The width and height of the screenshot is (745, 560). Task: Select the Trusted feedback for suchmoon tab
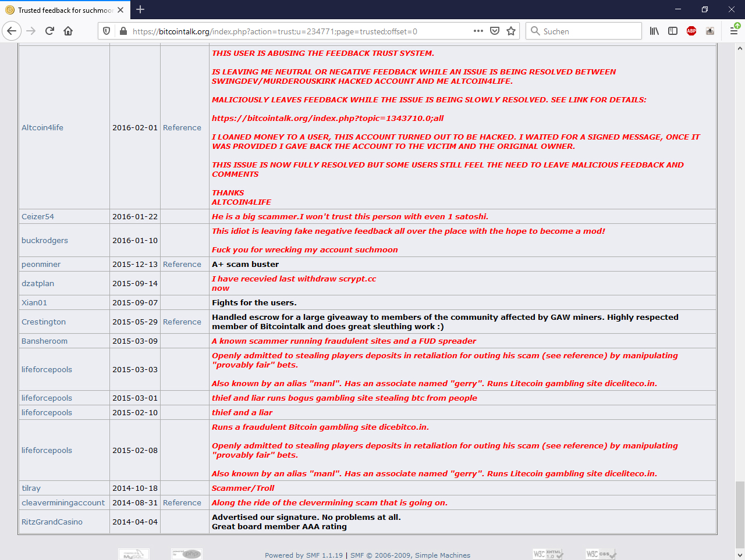click(65, 10)
